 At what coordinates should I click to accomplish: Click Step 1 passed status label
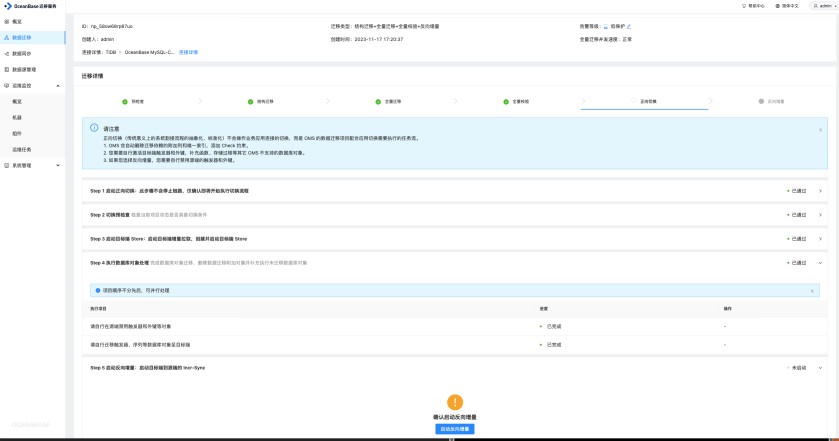[797, 191]
